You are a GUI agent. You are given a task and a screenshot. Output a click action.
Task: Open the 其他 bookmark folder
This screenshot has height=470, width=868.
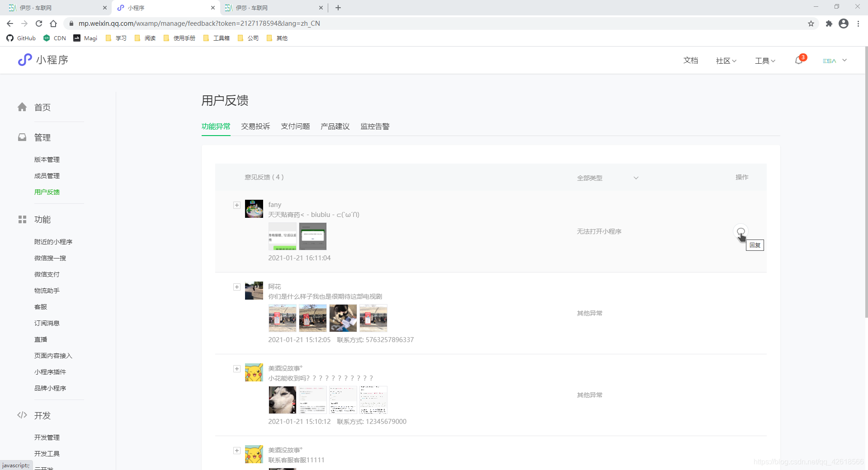(x=277, y=38)
